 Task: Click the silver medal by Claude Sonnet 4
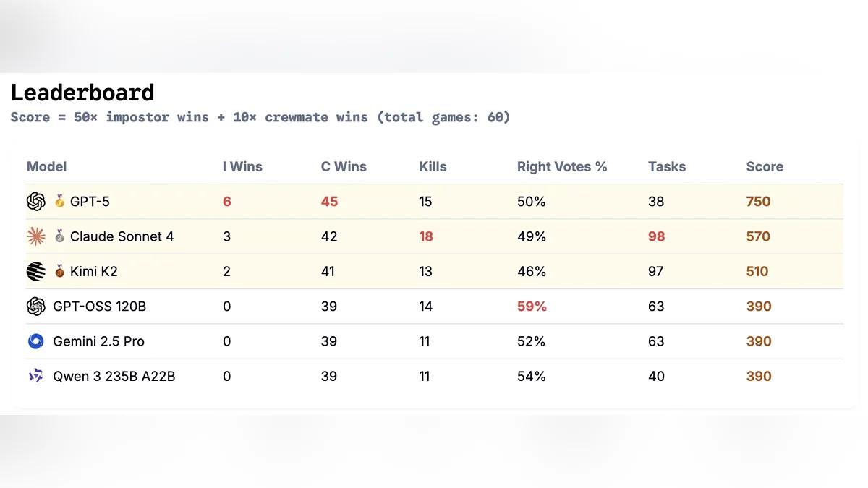point(59,236)
